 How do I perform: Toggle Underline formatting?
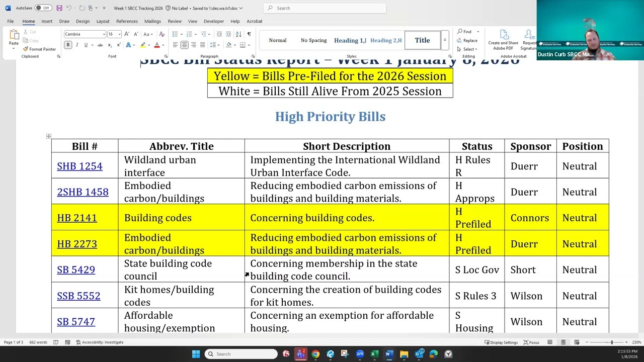(x=86, y=45)
